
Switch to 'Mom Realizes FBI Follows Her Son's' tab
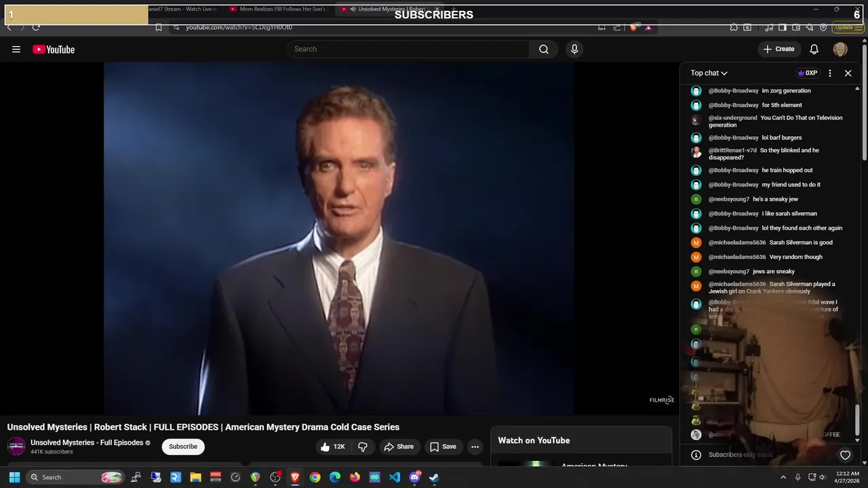tap(277, 9)
